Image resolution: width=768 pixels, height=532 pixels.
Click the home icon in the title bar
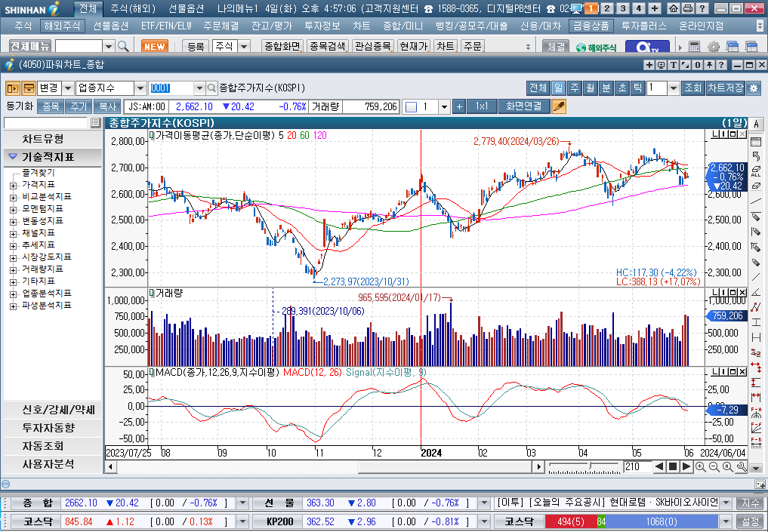click(674, 8)
